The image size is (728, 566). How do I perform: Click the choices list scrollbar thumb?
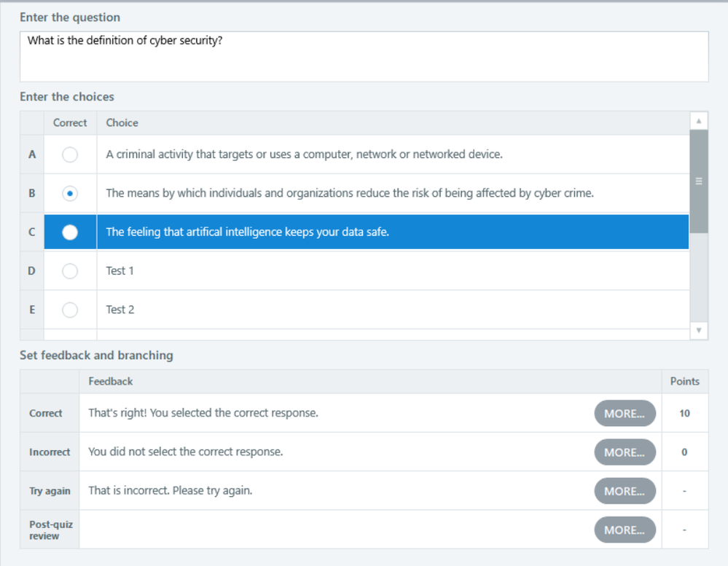point(698,181)
